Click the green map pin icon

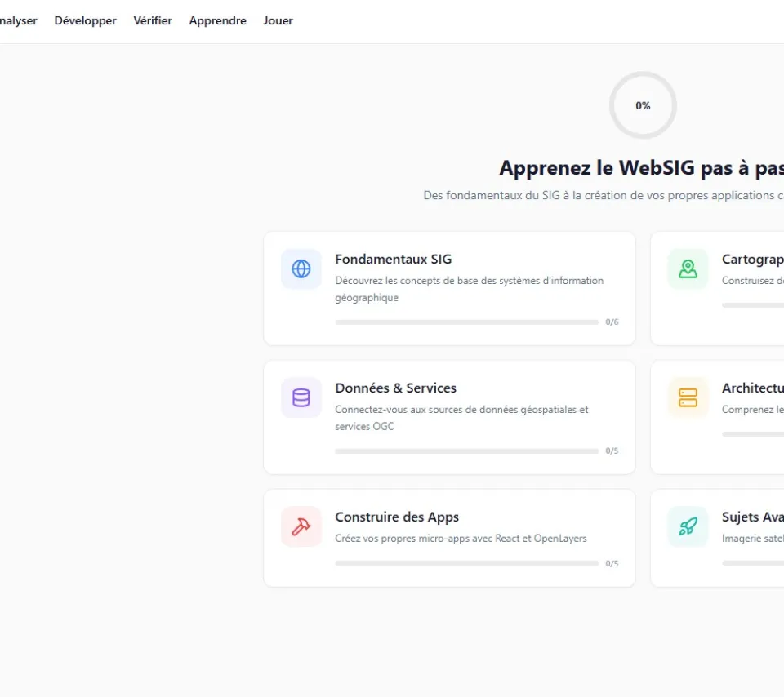pos(688,269)
